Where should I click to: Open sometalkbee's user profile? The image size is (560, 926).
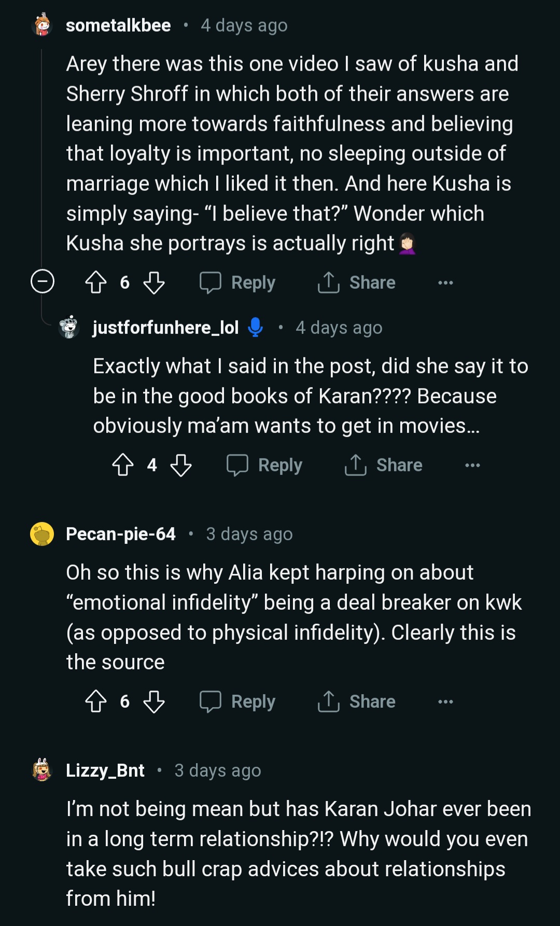[x=118, y=25]
